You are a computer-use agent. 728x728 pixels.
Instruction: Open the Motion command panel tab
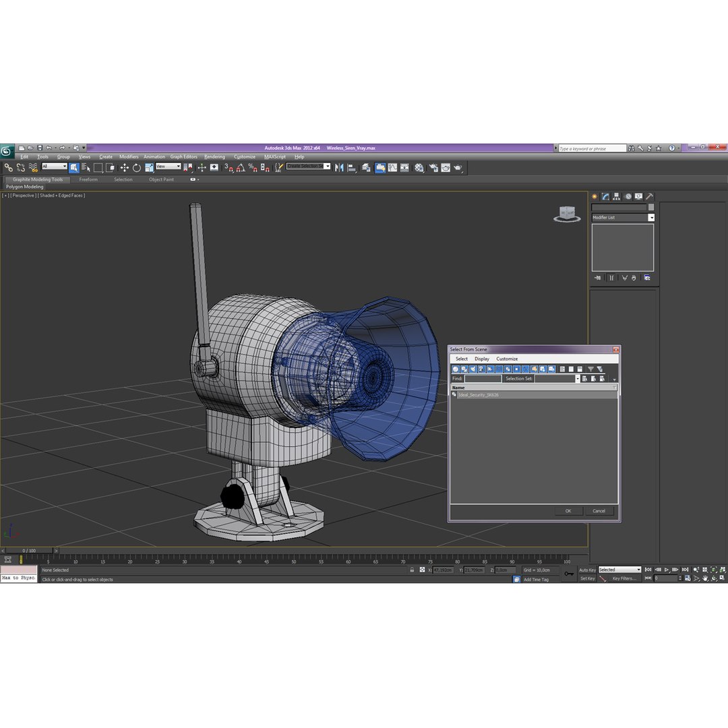pyautogui.click(x=628, y=196)
